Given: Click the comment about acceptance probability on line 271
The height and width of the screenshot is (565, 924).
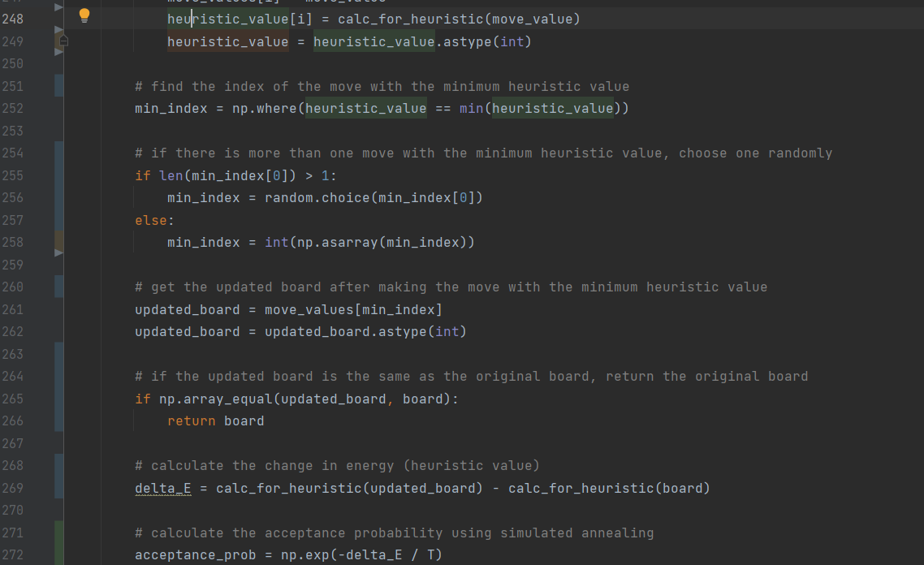Looking at the screenshot, I should 394,533.
